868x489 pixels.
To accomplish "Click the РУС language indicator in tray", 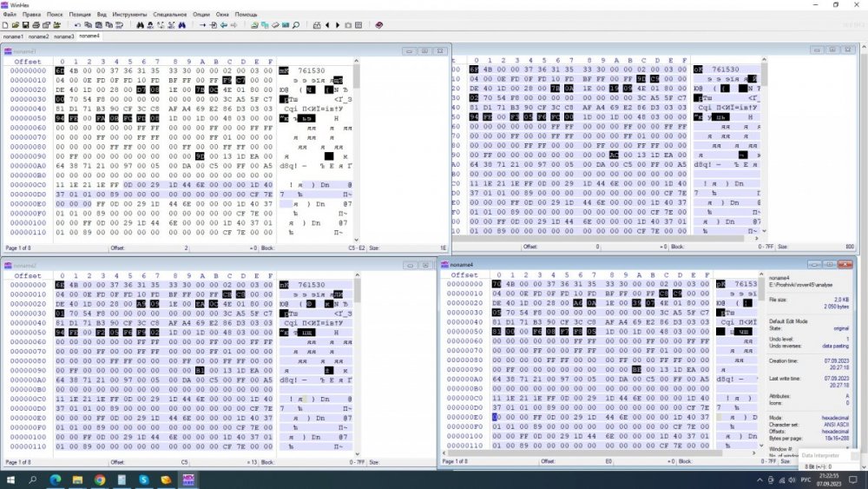I will [806, 479].
